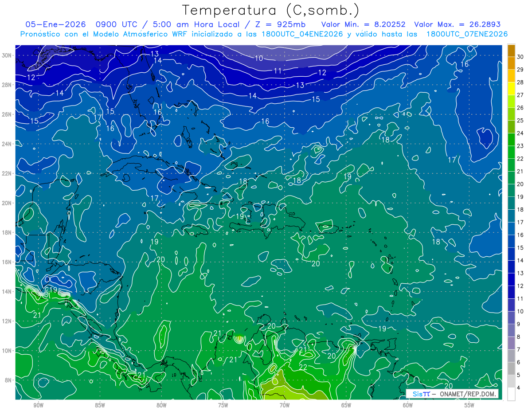Click the colorbar label '4'
This screenshot has height=411, width=532.
519,388
